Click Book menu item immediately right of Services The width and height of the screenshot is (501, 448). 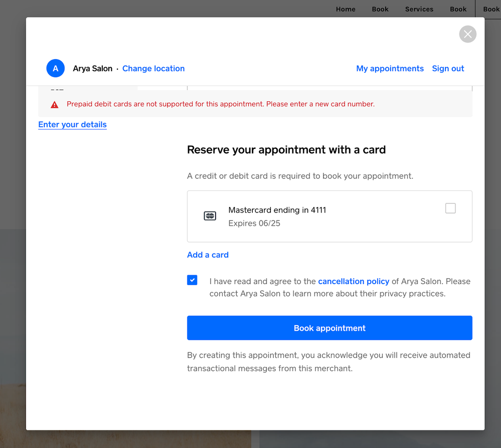tap(458, 9)
